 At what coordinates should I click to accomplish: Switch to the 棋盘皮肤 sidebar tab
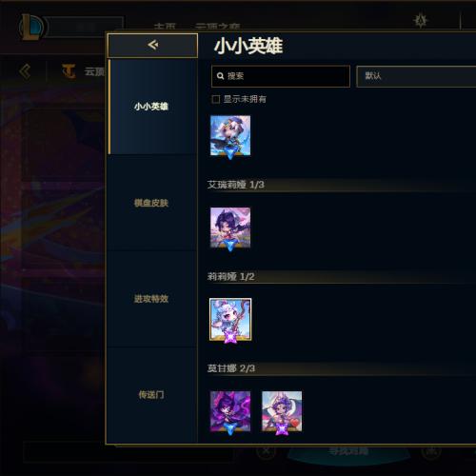click(x=151, y=203)
